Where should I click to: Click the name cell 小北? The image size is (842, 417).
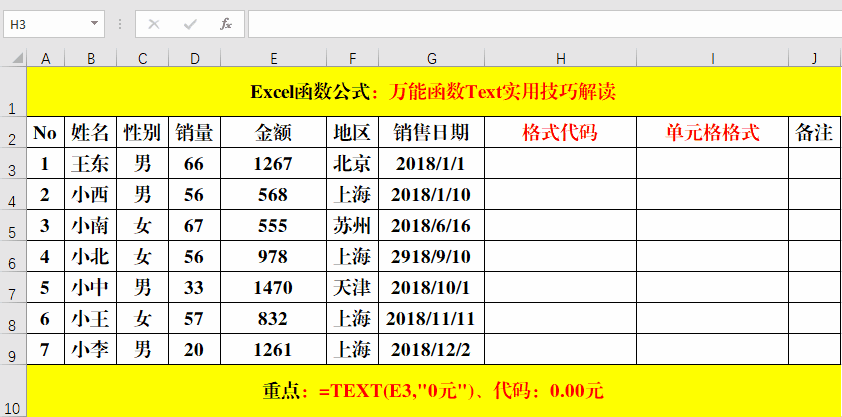pos(91,257)
